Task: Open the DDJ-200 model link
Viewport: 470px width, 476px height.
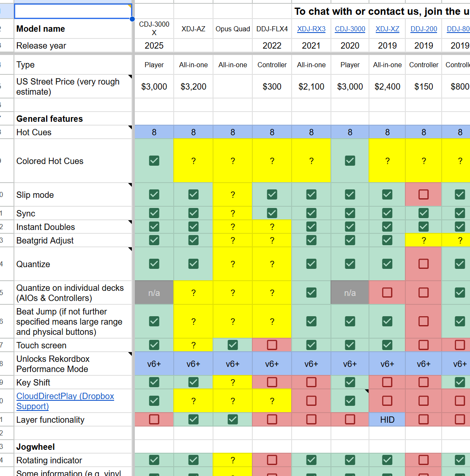Action: click(424, 29)
